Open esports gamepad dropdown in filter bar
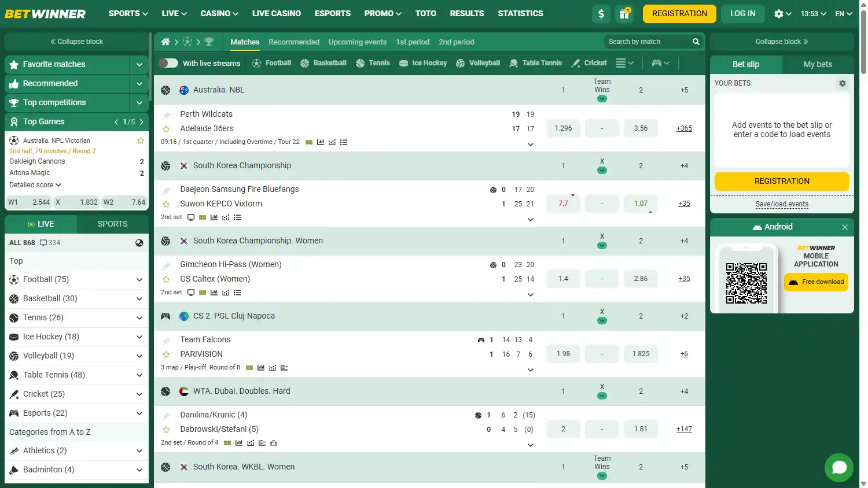This screenshot has width=868, height=488. coord(660,63)
